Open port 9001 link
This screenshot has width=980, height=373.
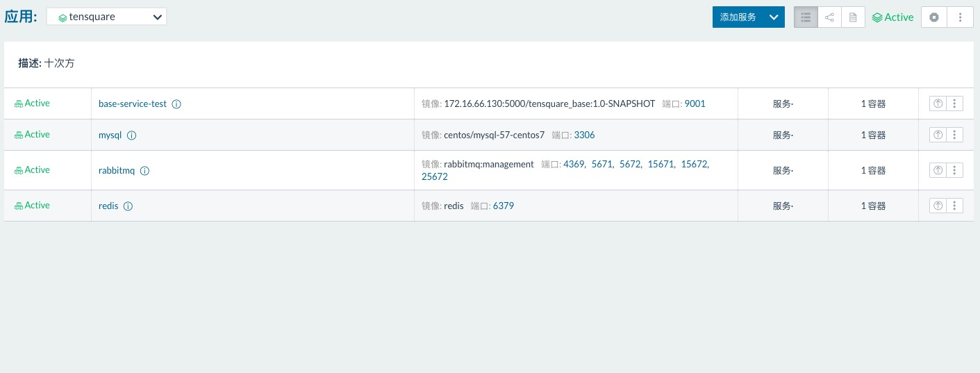[x=695, y=103]
